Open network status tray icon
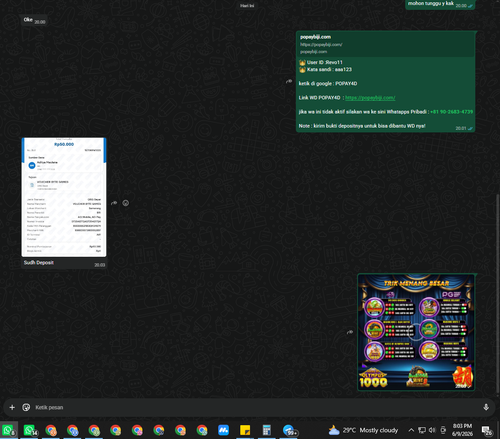The image size is (500, 439). pos(422,430)
